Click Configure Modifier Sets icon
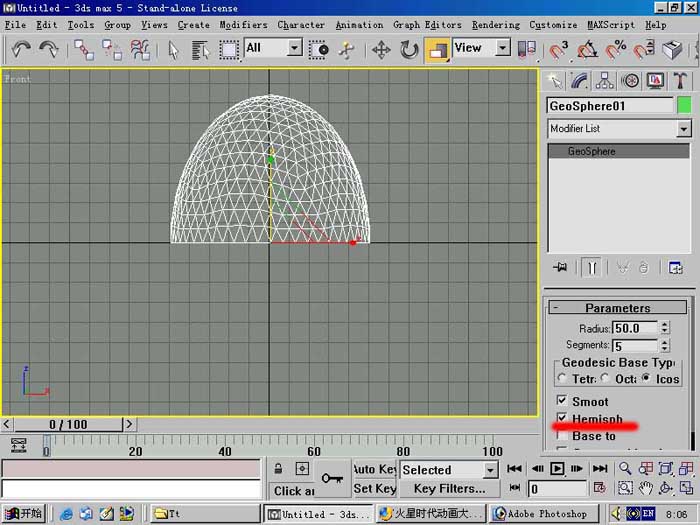700x525 pixels. (x=675, y=267)
